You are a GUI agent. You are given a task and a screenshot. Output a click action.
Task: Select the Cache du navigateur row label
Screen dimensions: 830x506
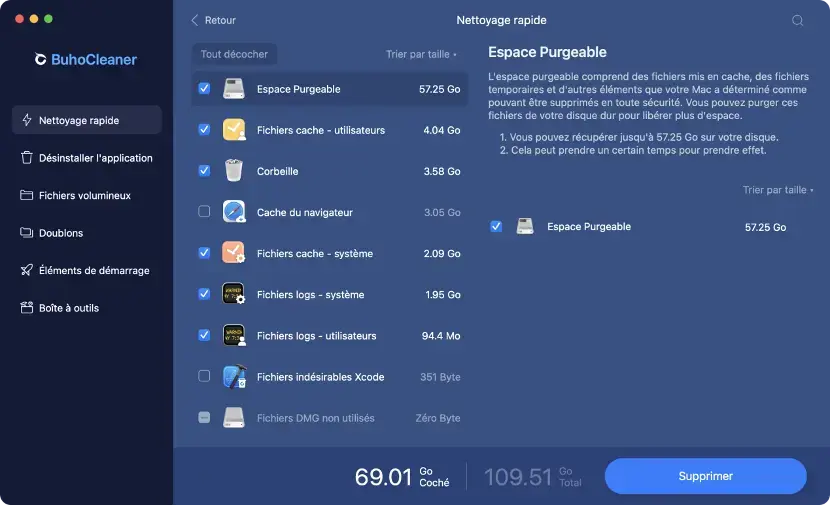[305, 212]
